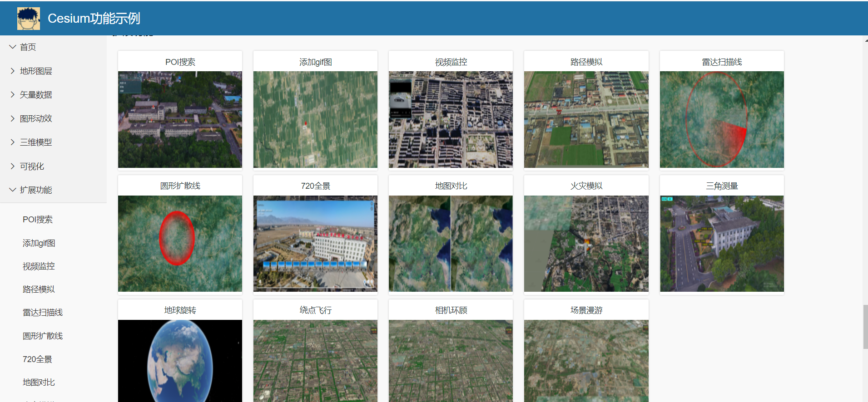Click the 三角测量 card title
This screenshot has width=868, height=402.
(x=721, y=186)
